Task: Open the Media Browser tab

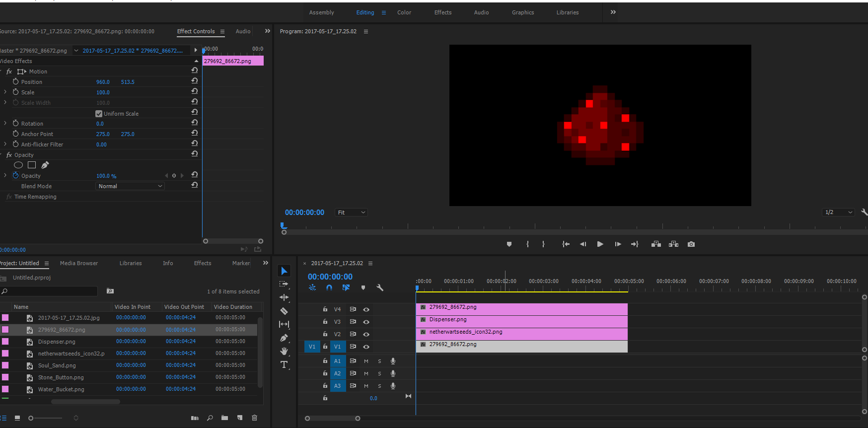Action: 79,263
